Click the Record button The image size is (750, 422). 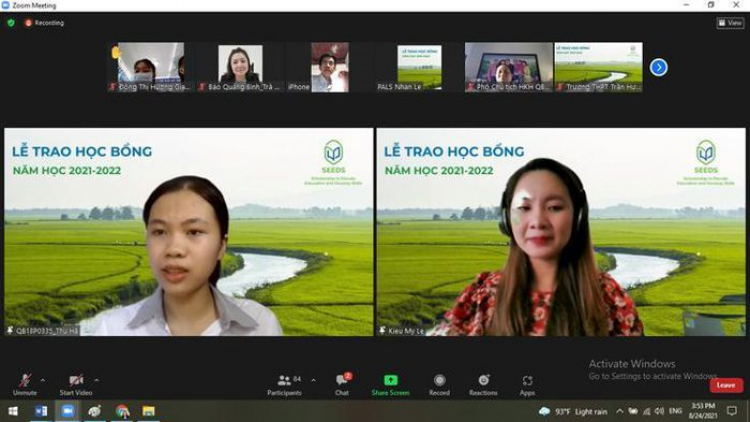point(439,385)
